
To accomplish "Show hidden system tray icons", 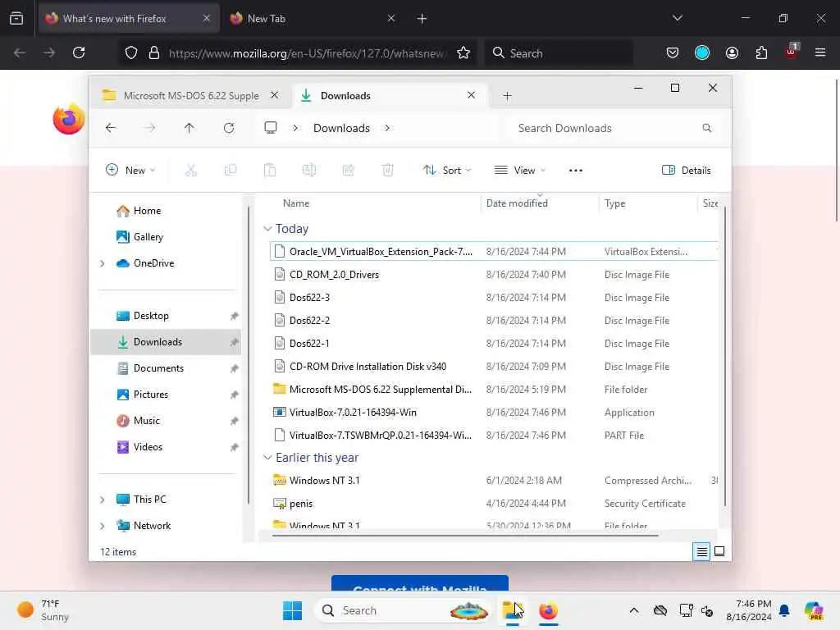I will (634, 610).
